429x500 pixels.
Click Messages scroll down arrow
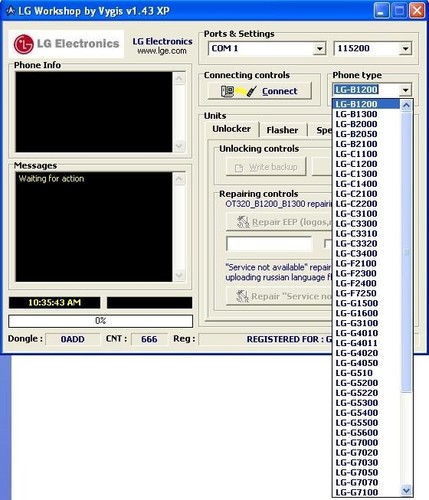(x=179, y=275)
